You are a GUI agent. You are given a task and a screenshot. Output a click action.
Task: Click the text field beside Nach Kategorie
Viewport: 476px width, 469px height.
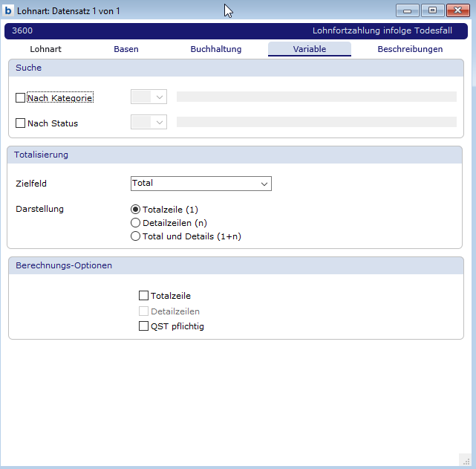[x=316, y=97]
